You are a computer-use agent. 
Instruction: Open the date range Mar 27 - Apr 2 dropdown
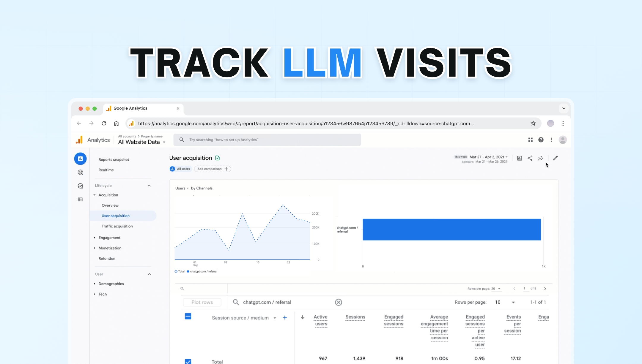[x=488, y=157]
